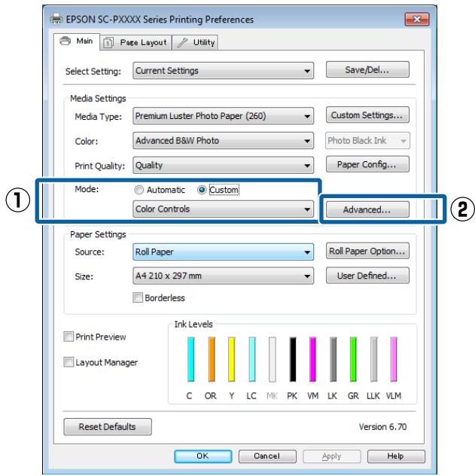Open Custom Settings... dialog
Image resolution: width=475 pixels, height=476 pixels.
coord(367,115)
